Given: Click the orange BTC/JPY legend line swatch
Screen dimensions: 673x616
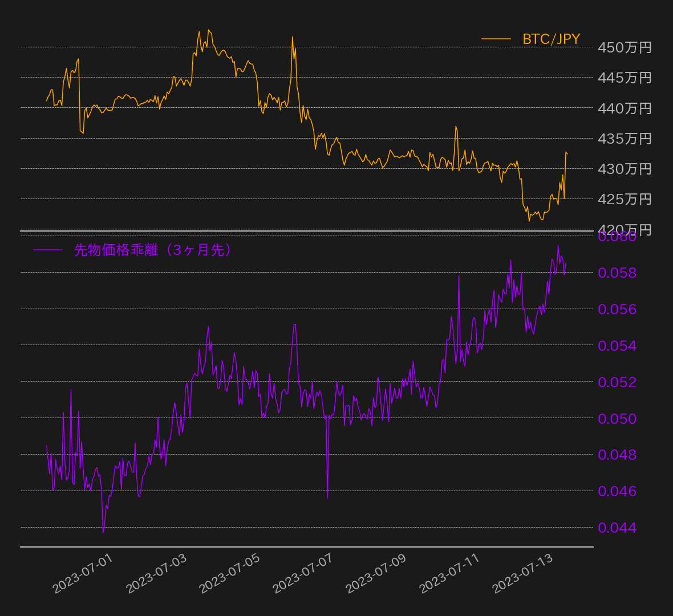Looking at the screenshot, I should 496,39.
